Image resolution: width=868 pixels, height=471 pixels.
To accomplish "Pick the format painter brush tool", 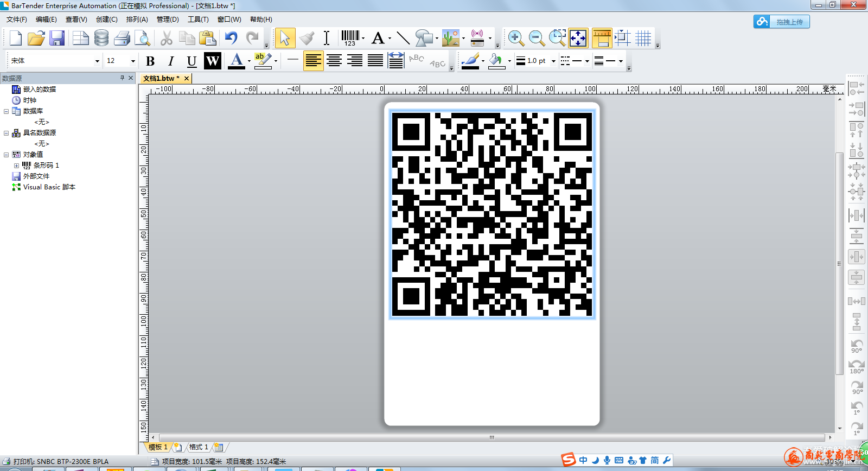I will 307,38.
